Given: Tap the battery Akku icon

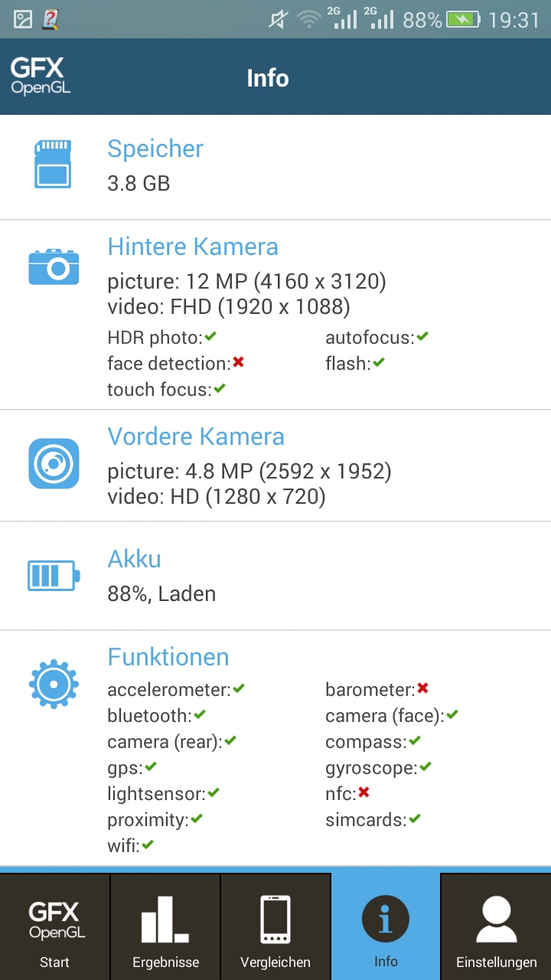Looking at the screenshot, I should click(54, 575).
